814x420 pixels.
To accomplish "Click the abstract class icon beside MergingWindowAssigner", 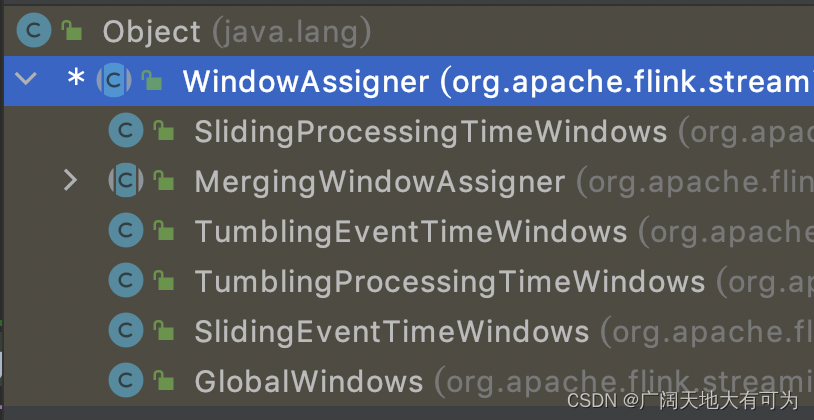I will click(x=126, y=181).
